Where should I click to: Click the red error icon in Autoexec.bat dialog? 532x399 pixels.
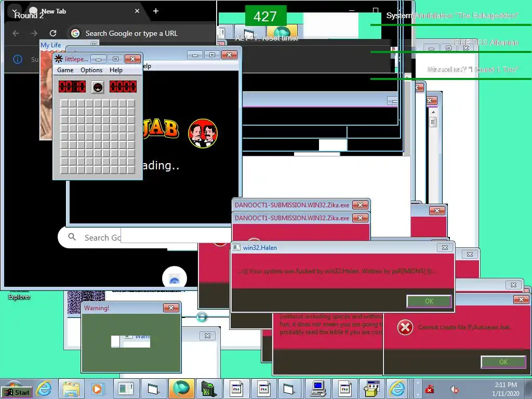405,327
